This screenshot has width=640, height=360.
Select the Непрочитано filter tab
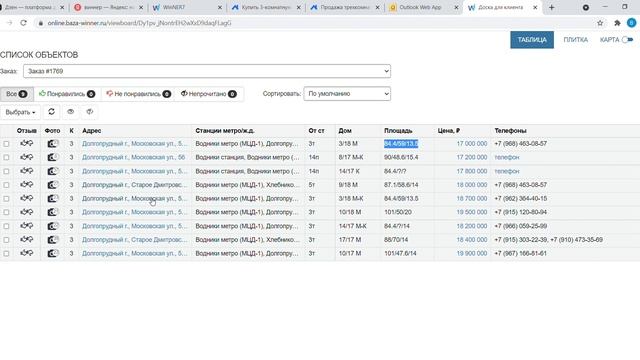(x=209, y=94)
